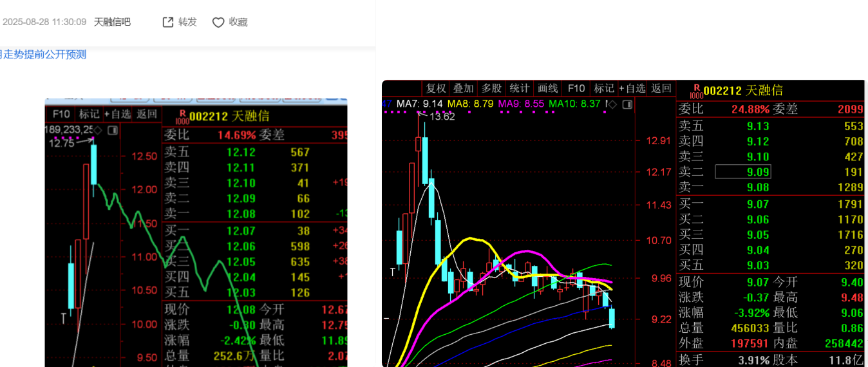Click the 卖五 price 12.12 in left panel
The image size is (868, 367).
coord(241,153)
